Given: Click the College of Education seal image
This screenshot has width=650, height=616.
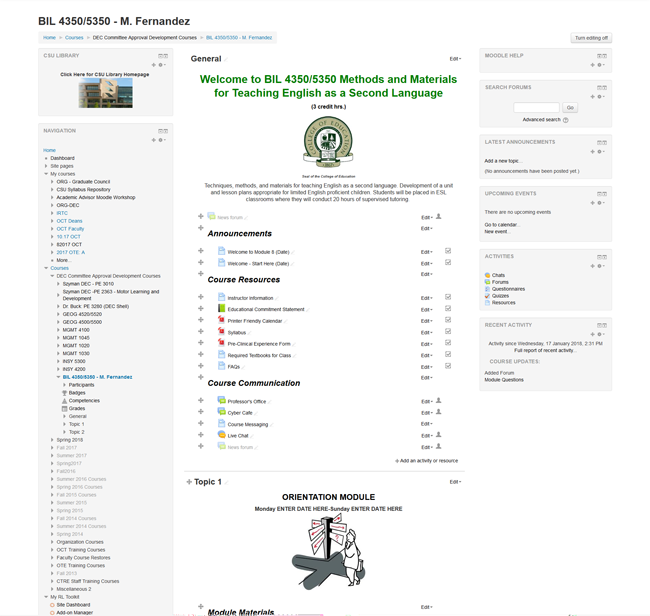Looking at the screenshot, I should tap(328, 143).
